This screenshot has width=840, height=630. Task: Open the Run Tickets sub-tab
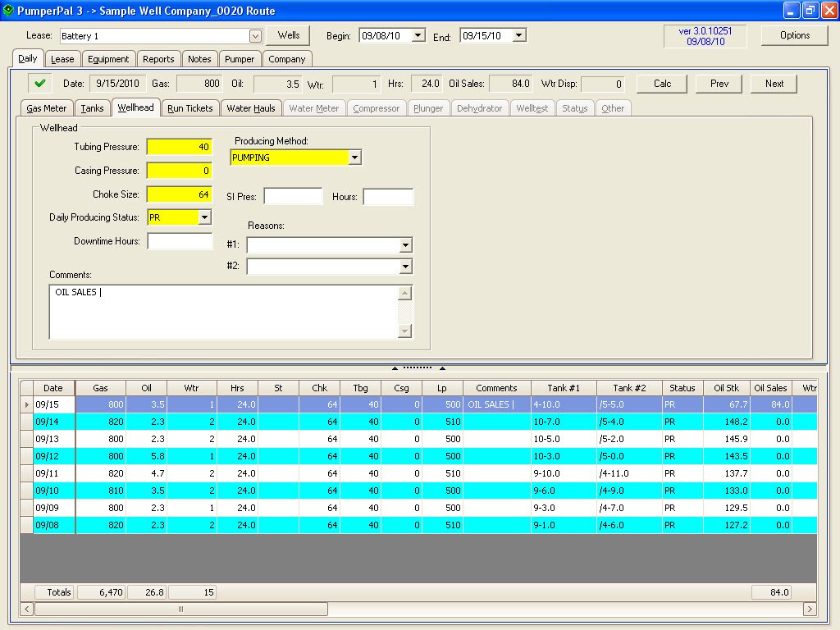click(190, 107)
